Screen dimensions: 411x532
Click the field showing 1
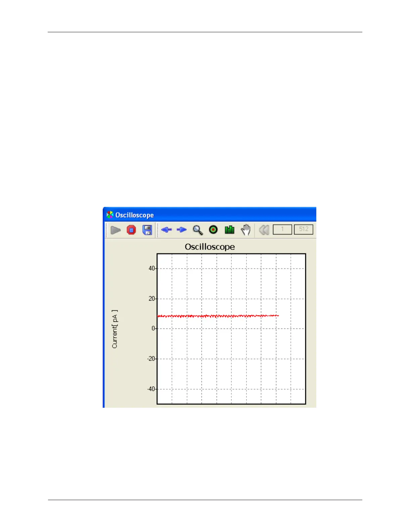tap(282, 229)
